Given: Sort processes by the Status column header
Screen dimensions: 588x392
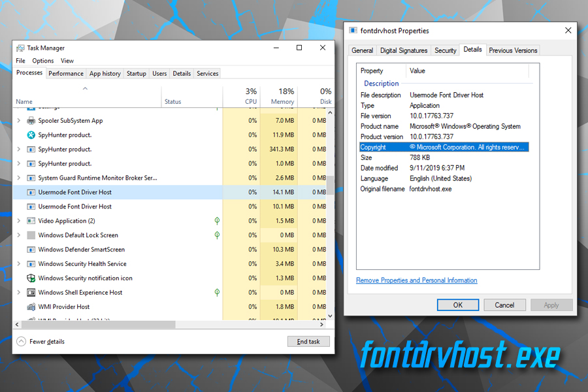Looking at the screenshot, I should (192, 97).
